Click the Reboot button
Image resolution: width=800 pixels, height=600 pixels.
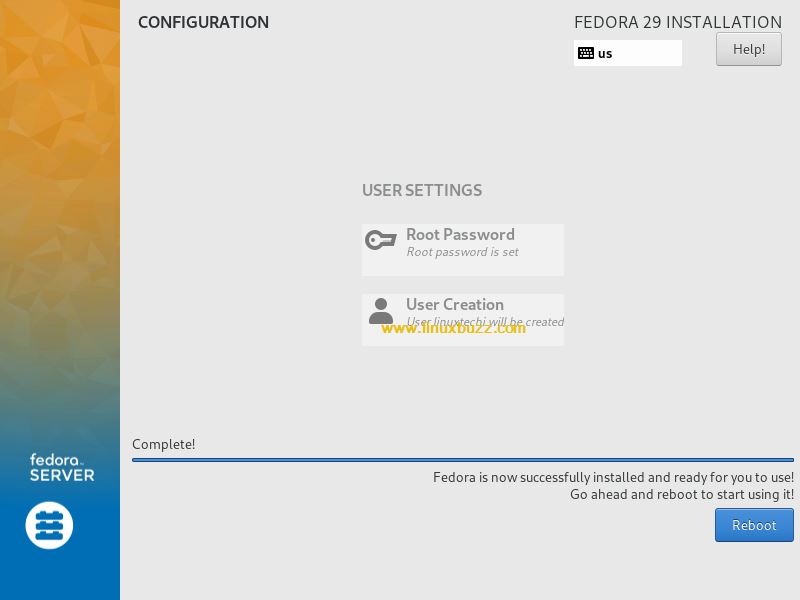[x=754, y=525]
